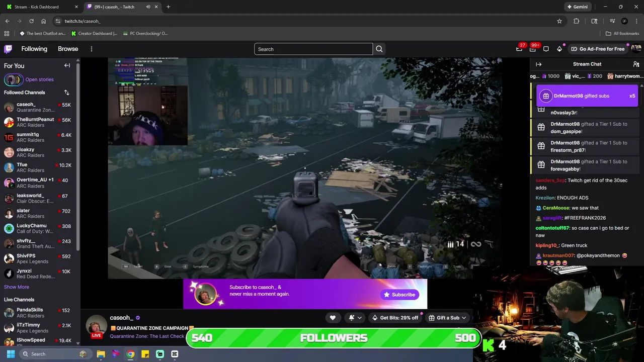Open Chrome media control icon in toolbar
644x362 pixels.
tap(612, 21)
